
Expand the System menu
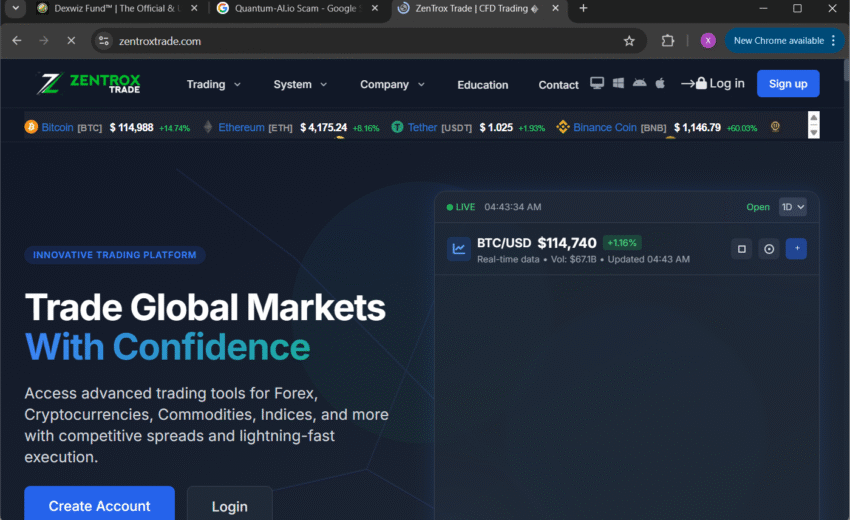300,85
